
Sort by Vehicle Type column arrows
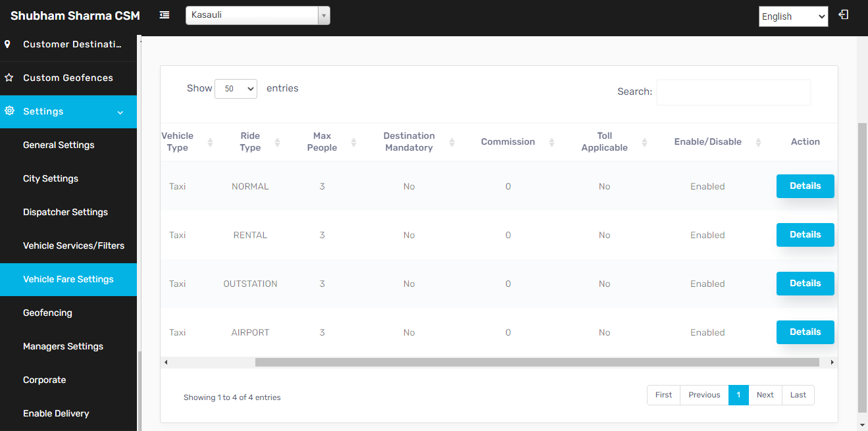click(210, 142)
